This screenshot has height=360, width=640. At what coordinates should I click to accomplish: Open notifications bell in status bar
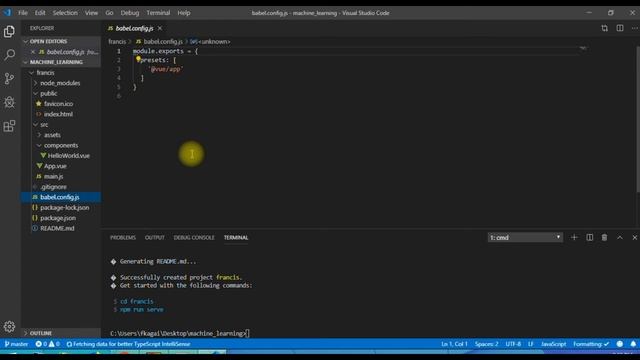633,344
